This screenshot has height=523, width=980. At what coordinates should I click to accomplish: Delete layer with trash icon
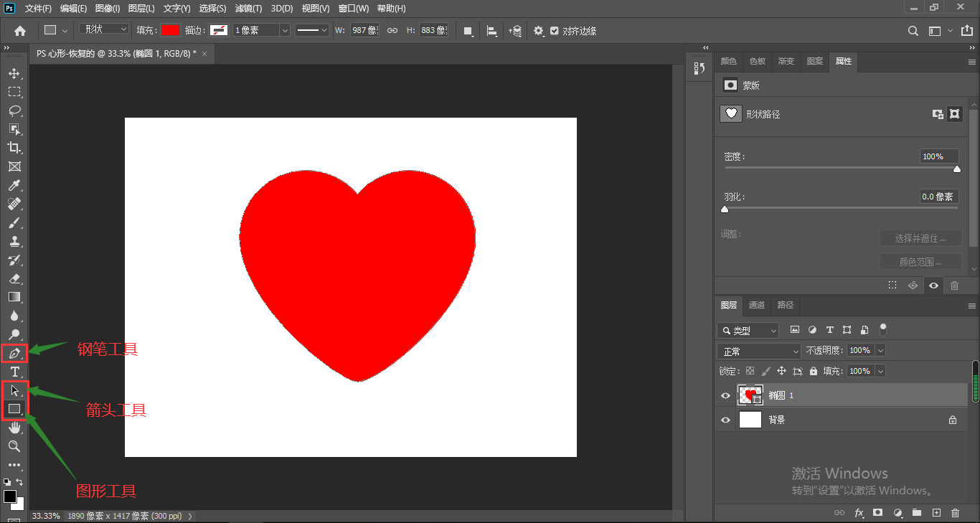pyautogui.click(x=955, y=513)
